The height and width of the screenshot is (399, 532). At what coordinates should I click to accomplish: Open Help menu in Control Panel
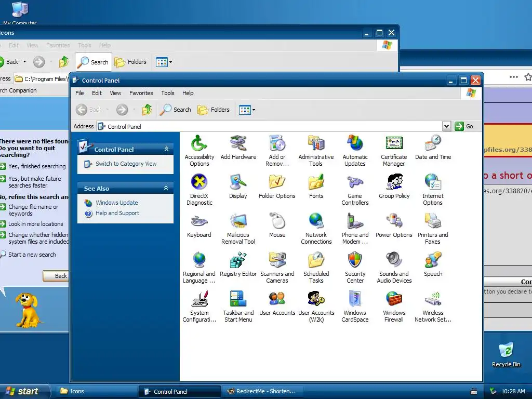[188, 93]
